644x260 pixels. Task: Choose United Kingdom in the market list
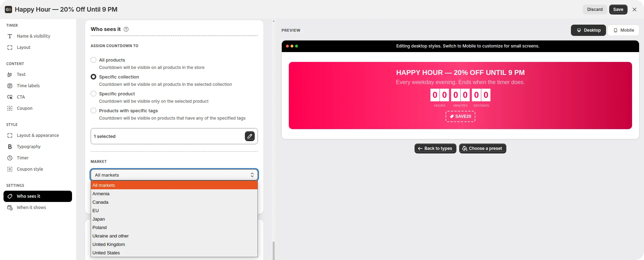174,244
